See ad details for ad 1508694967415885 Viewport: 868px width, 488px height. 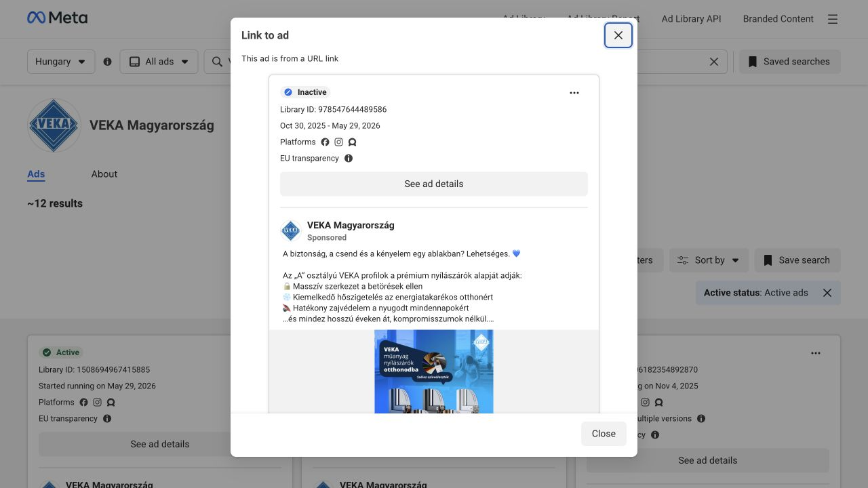(160, 444)
